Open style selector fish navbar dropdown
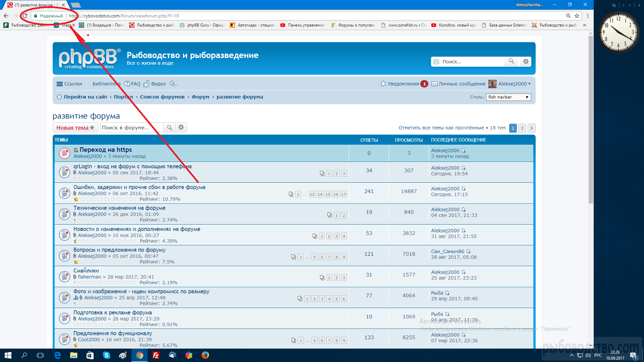This screenshot has height=362, width=644. point(508,97)
